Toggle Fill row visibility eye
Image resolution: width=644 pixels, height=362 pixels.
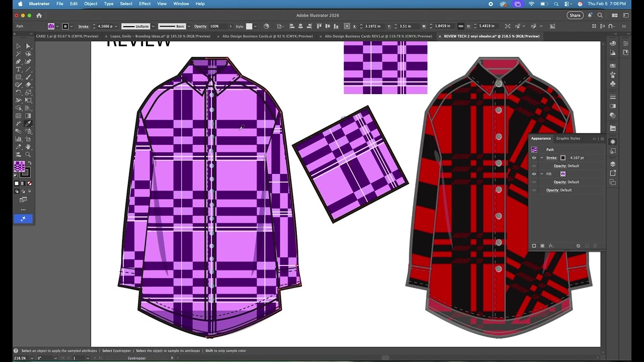[x=534, y=174]
